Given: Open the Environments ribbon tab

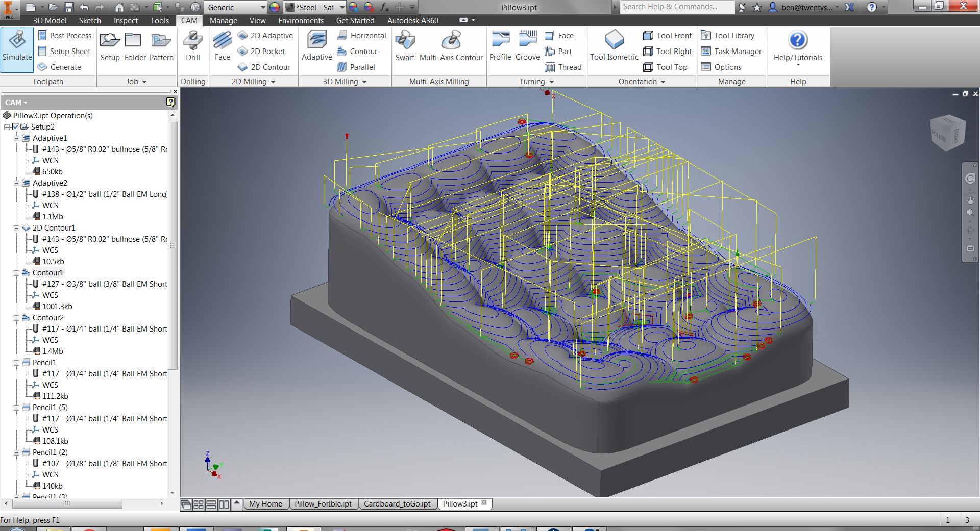Looking at the screenshot, I should (301, 21).
